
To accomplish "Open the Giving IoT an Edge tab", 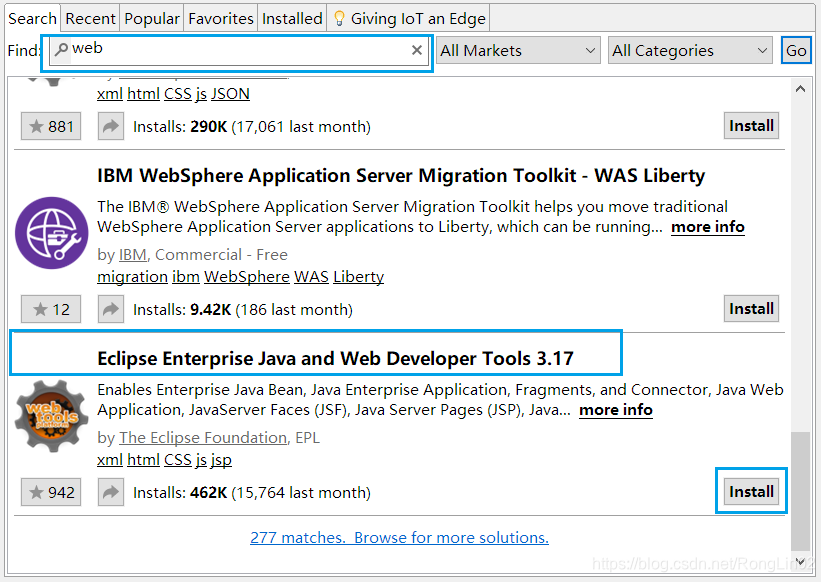I will [x=409, y=19].
